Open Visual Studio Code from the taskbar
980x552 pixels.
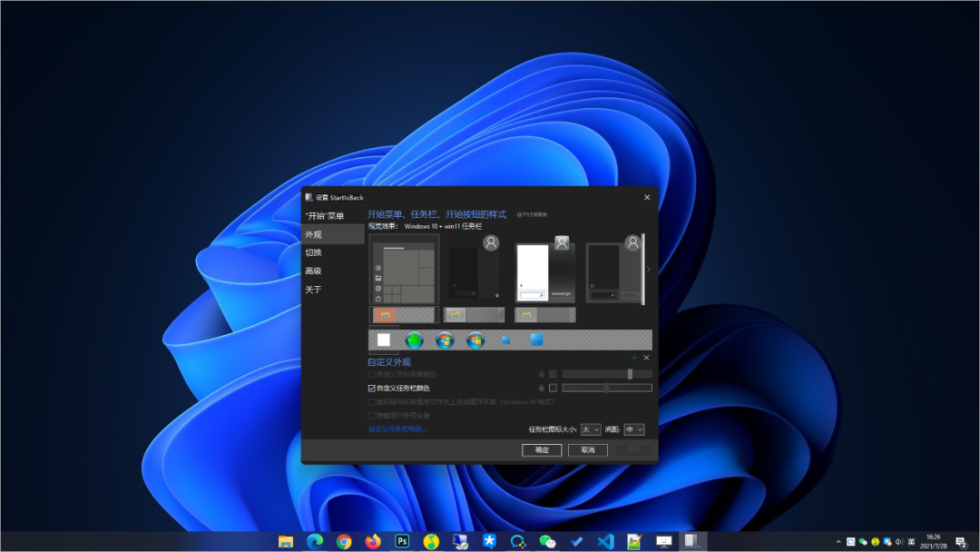pos(605,541)
